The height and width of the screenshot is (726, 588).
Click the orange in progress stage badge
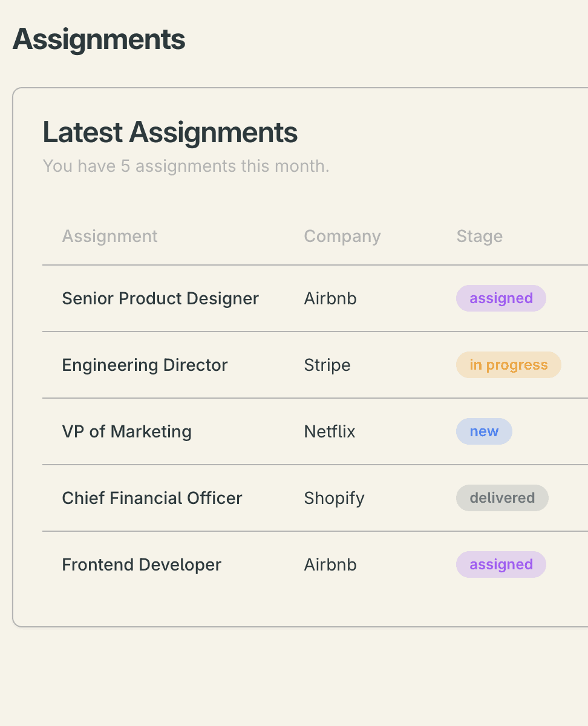508,365
